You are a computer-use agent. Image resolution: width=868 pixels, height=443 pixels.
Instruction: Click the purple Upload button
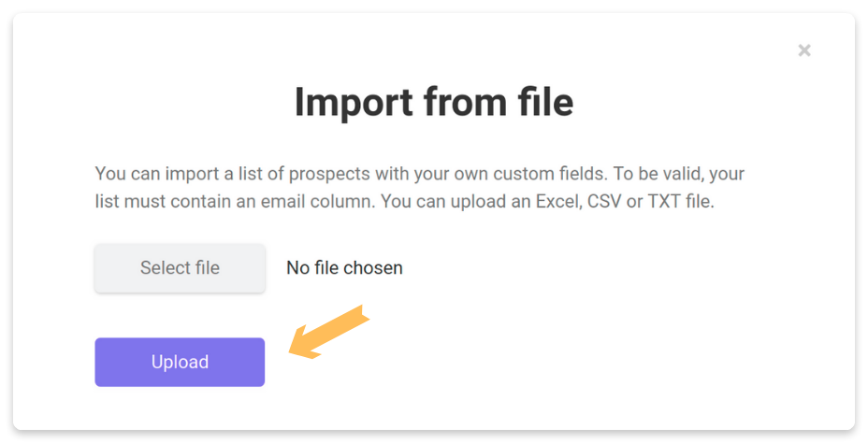[180, 363]
